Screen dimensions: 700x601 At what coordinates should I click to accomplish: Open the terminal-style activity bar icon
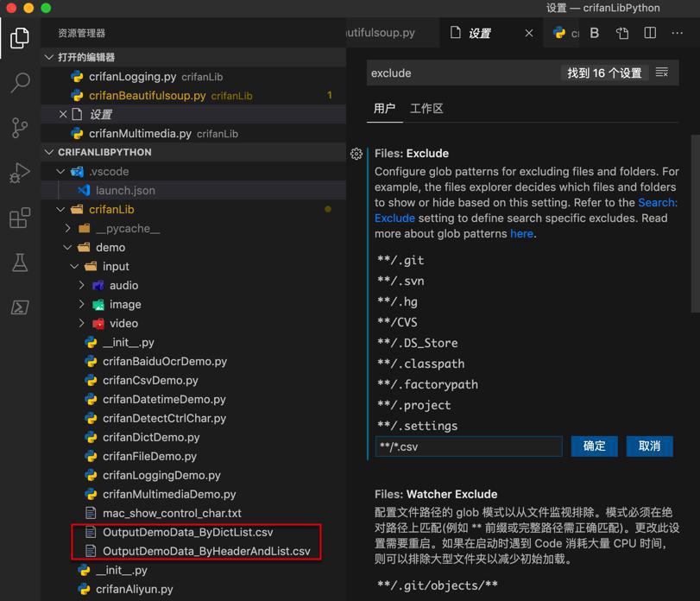point(20,307)
